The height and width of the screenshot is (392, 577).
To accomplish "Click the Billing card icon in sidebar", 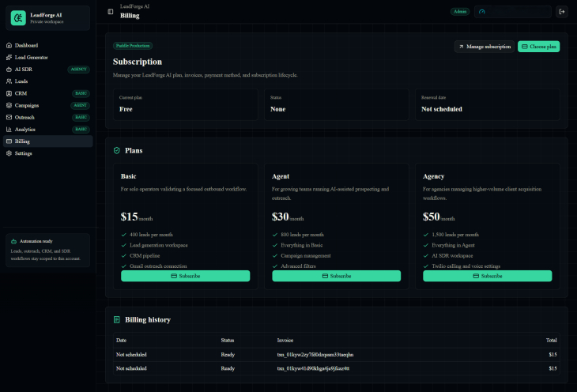I will [x=9, y=141].
